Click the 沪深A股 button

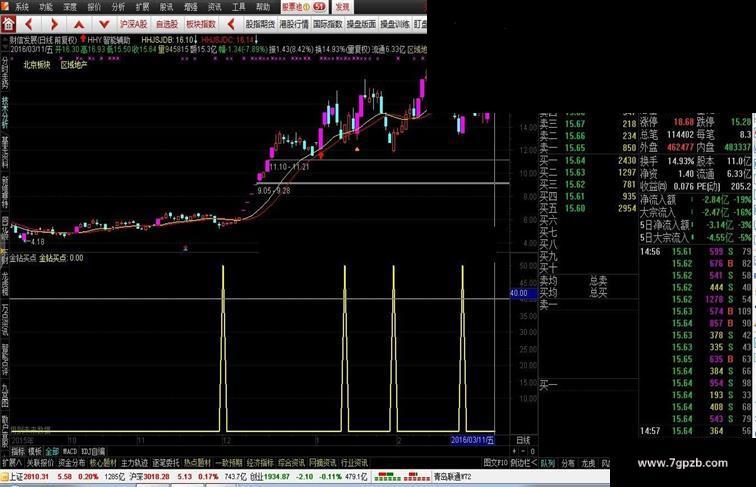[134, 24]
